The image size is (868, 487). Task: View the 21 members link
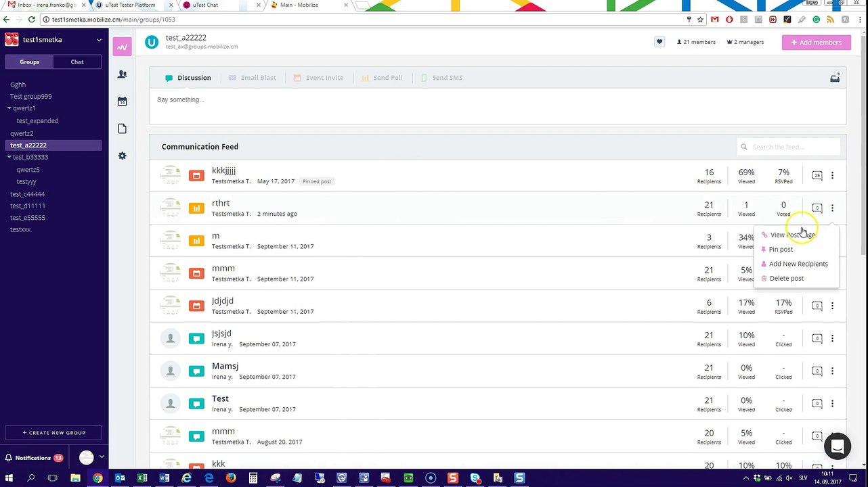696,42
